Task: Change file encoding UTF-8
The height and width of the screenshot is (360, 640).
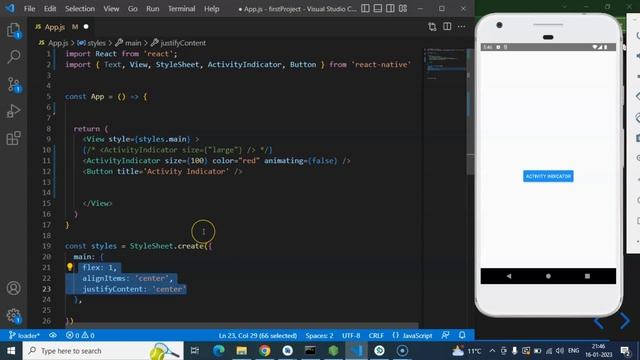Action: pyautogui.click(x=351, y=336)
